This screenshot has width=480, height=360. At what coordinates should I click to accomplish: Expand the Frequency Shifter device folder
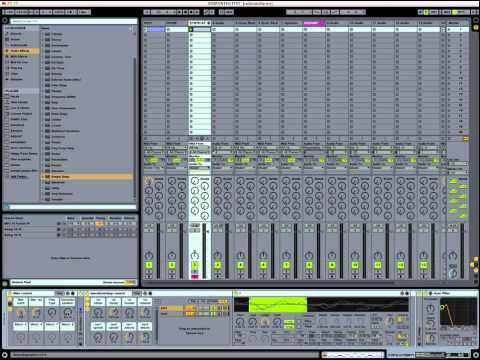[x=43, y=97]
